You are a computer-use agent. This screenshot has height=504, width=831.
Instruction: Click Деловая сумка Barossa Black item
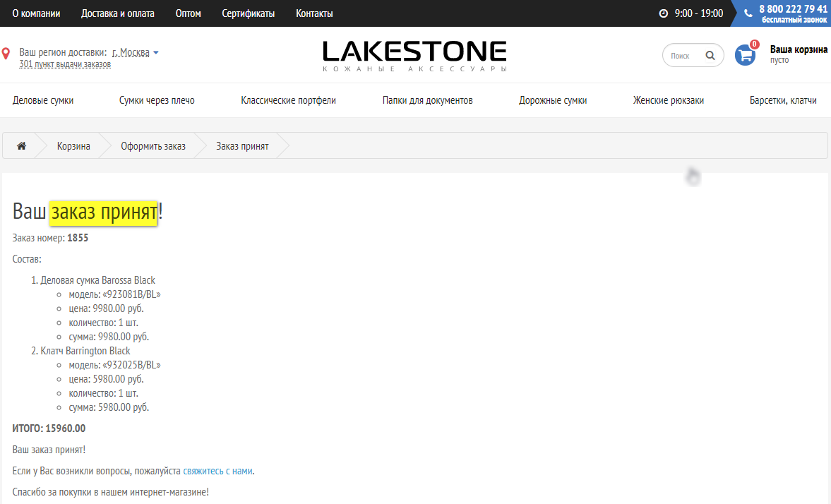98,280
